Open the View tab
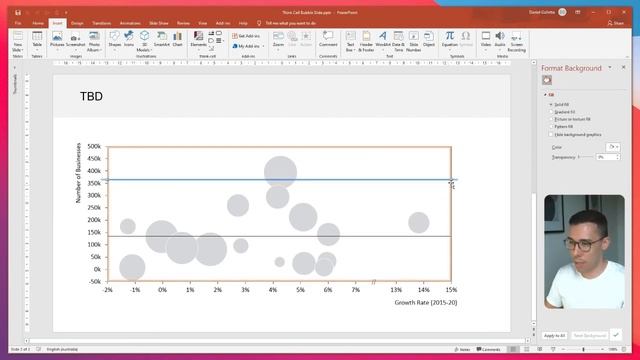This screenshot has height=360, width=640. tap(202, 23)
